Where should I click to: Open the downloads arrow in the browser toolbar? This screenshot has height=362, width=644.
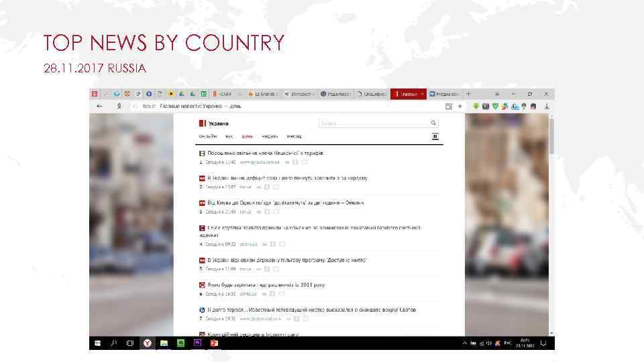[547, 107]
